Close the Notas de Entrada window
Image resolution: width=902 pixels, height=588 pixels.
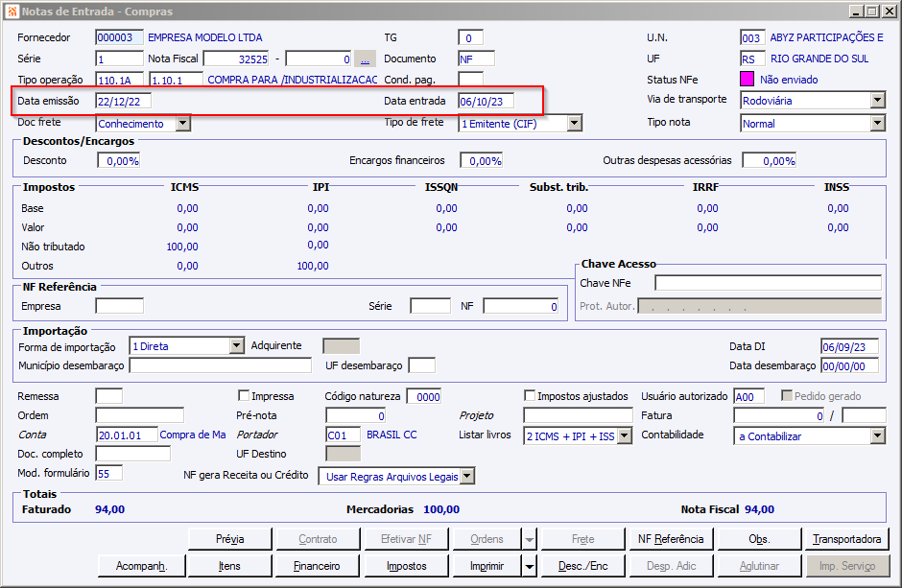coord(889,12)
